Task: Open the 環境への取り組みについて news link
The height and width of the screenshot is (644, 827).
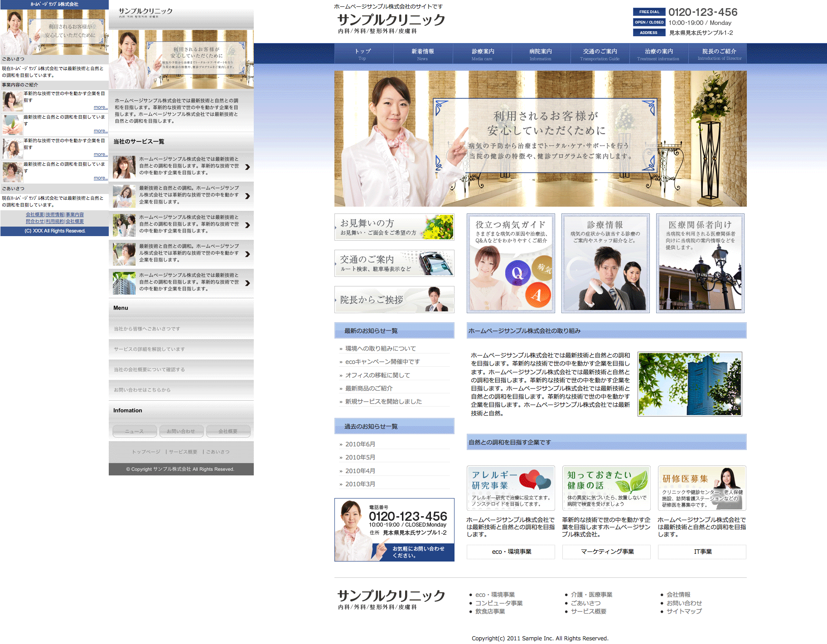Action: pyautogui.click(x=380, y=349)
